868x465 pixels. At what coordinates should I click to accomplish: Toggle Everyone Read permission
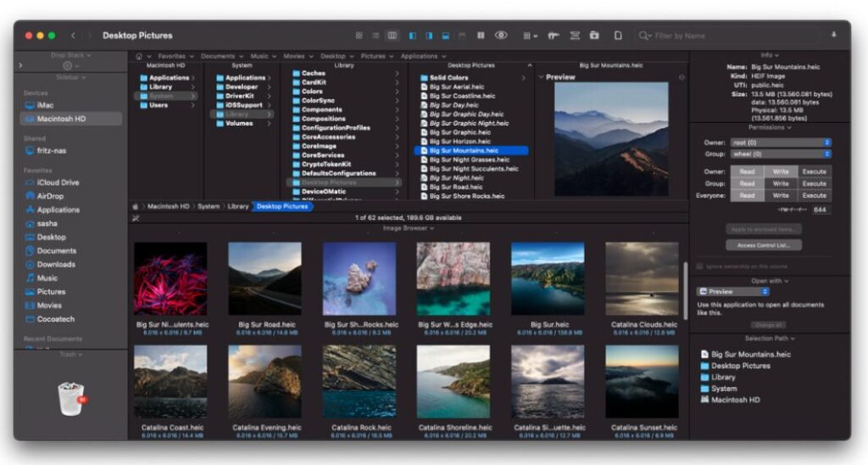point(746,195)
